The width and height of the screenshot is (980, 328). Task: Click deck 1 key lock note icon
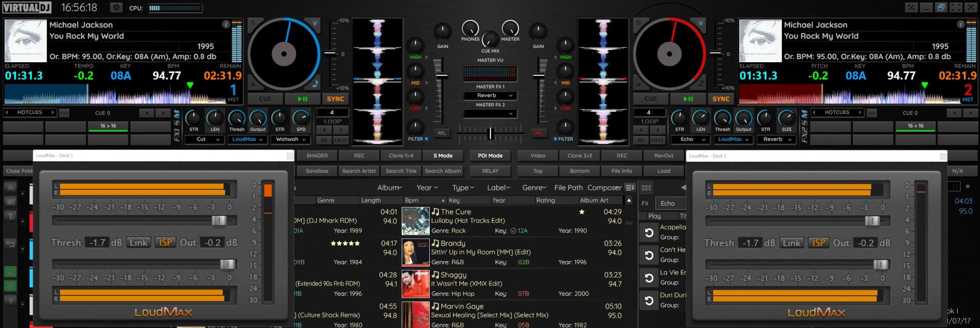point(315,84)
